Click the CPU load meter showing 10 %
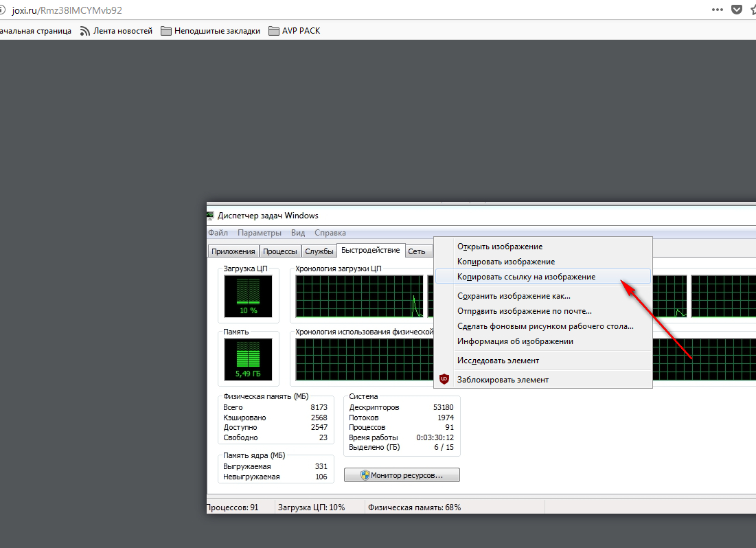Viewport: 756px width, 548px height. 249,296
